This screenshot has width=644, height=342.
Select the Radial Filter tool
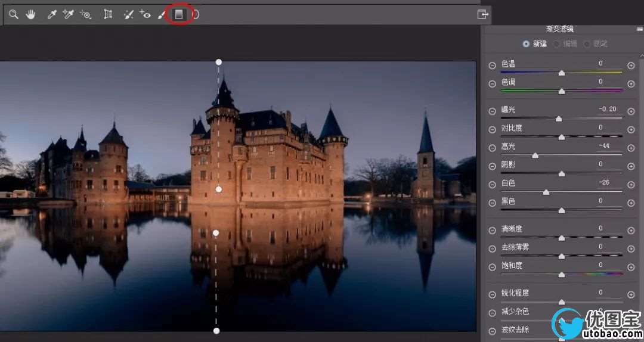click(196, 15)
